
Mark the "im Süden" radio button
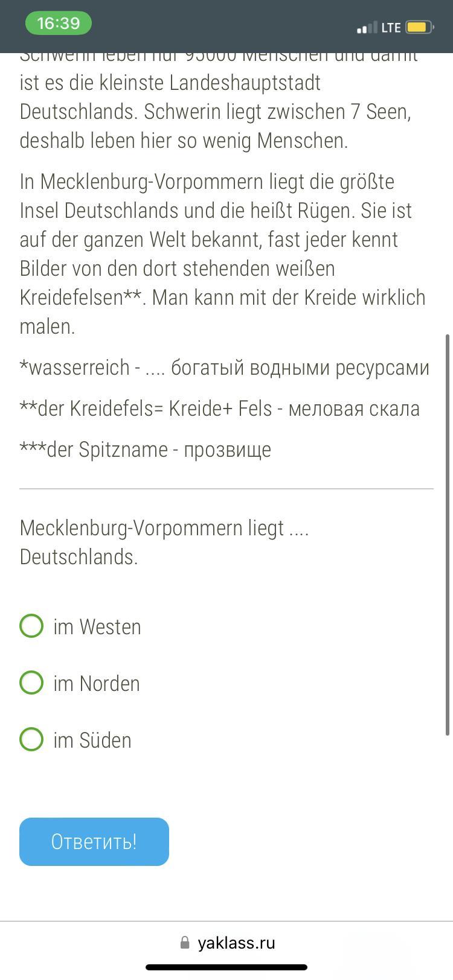[x=31, y=739]
